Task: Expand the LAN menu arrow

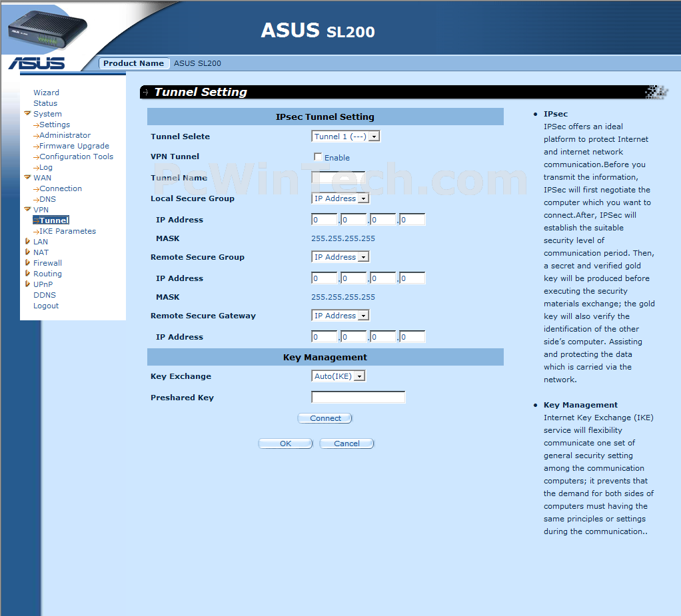Action: [27, 241]
